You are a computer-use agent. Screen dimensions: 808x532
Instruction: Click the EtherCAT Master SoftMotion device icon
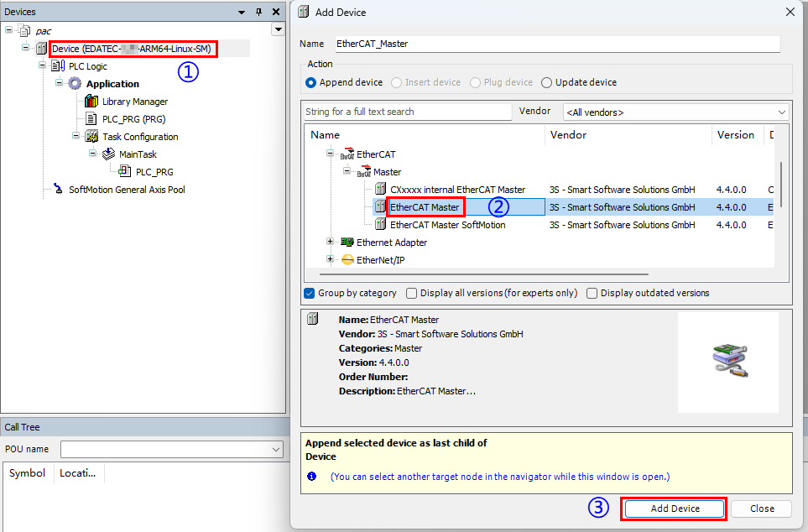(x=380, y=225)
